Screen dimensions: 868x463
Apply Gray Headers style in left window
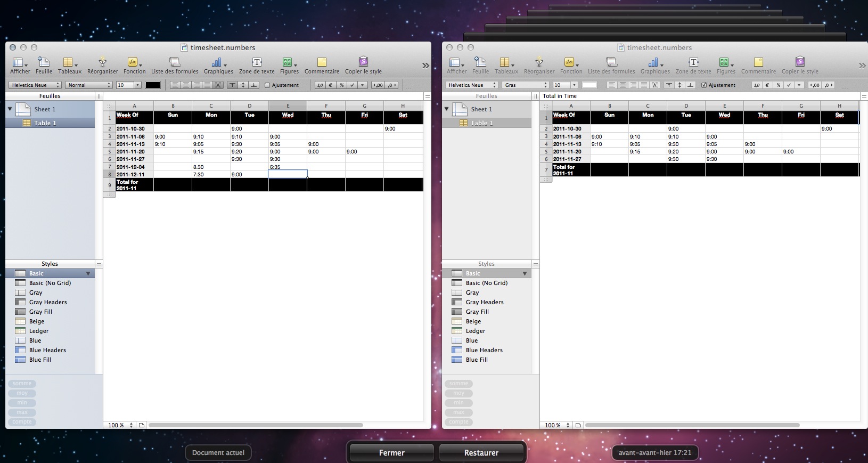tap(50, 302)
